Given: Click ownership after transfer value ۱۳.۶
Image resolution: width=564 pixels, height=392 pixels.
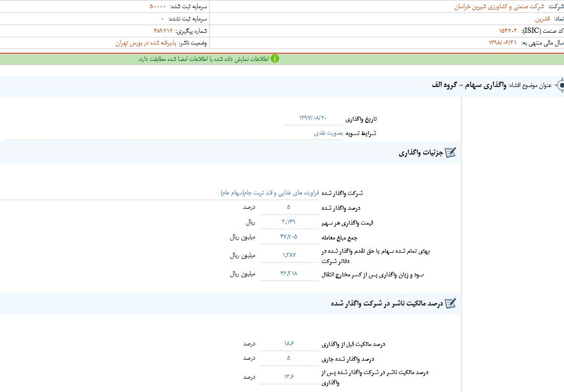Looking at the screenshot, I should pyautogui.click(x=289, y=377).
